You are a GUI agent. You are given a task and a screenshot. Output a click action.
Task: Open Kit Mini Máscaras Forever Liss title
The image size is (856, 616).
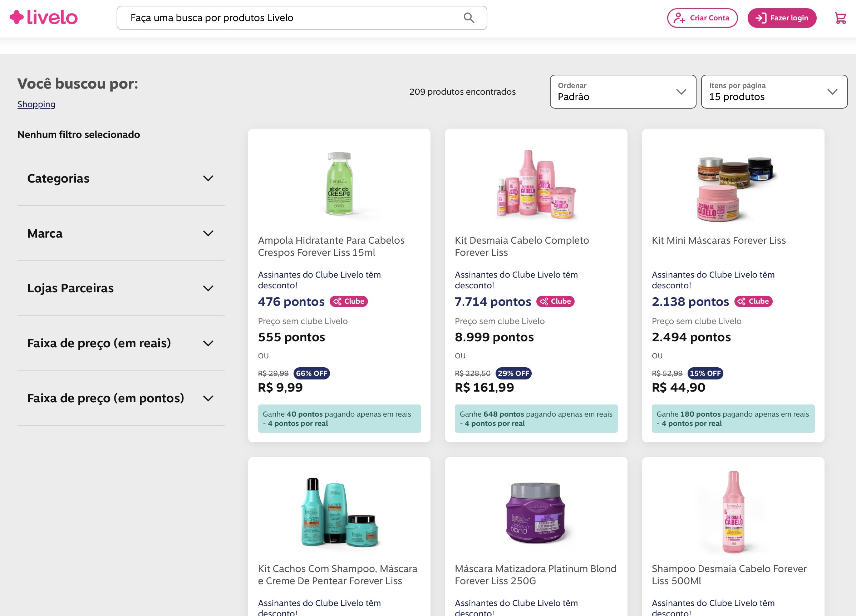pyautogui.click(x=719, y=240)
